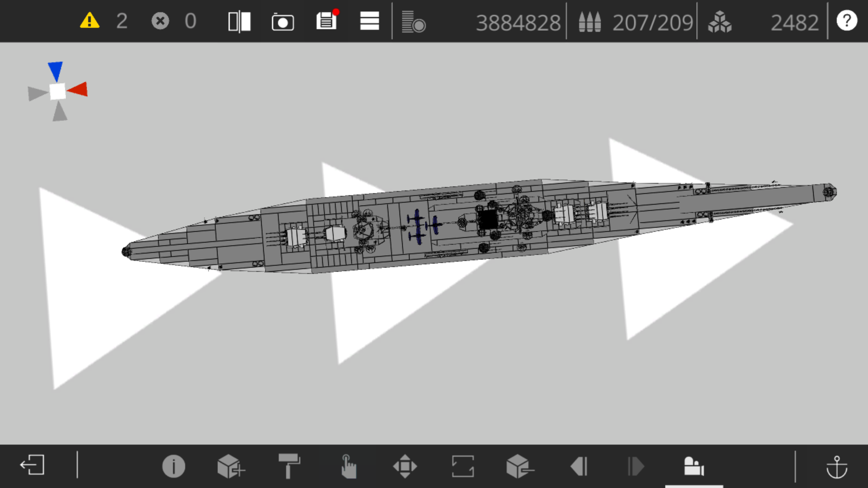The width and height of the screenshot is (868, 488).
Task: Select the camera view mode tool
Action: click(x=694, y=466)
